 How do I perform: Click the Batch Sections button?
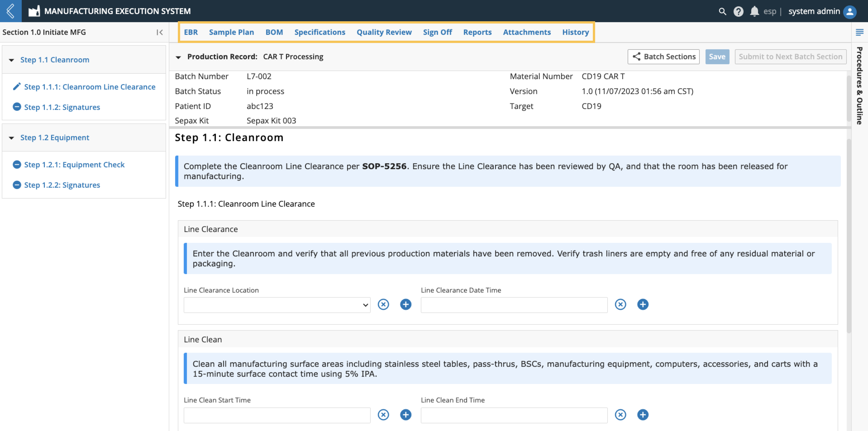tap(663, 57)
